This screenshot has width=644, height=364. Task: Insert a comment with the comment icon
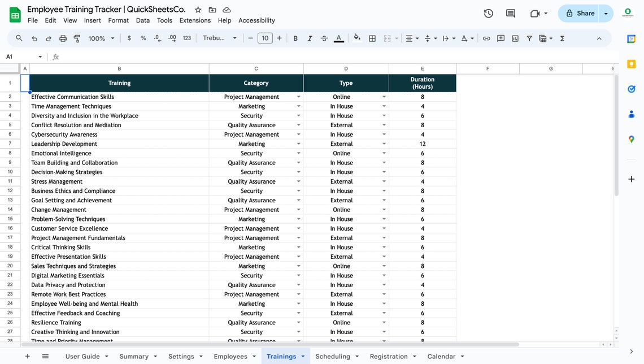click(501, 38)
